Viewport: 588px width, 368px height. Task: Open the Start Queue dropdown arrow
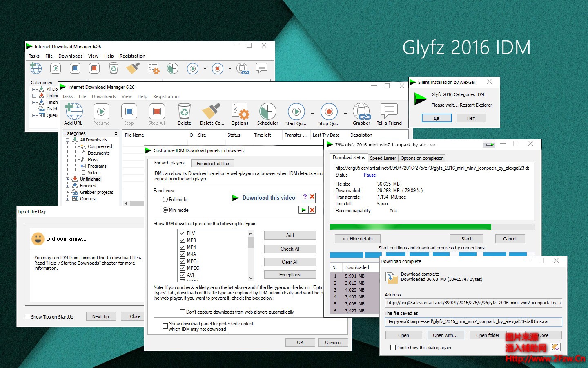click(312, 114)
